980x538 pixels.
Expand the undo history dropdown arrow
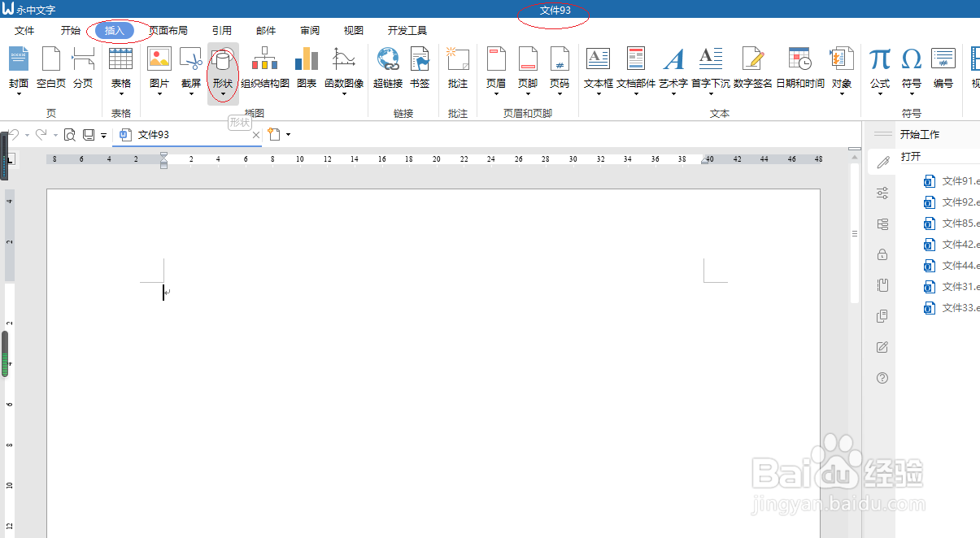(27, 135)
